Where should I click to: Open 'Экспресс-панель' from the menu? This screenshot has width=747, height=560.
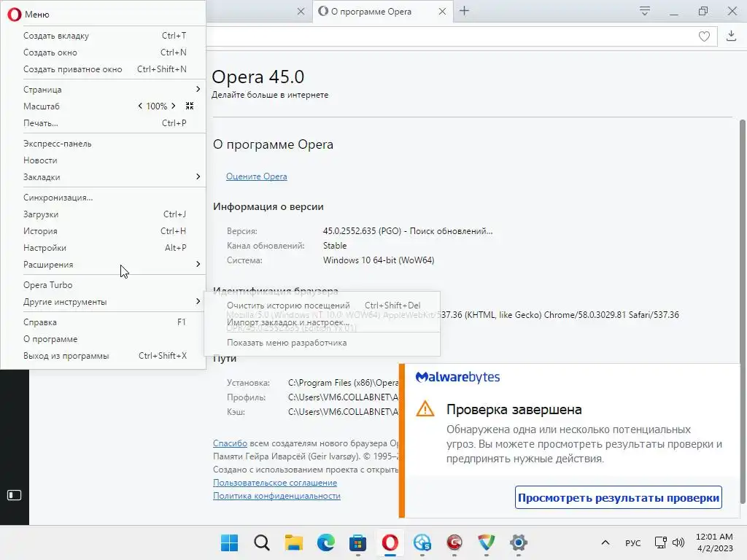tap(104, 144)
